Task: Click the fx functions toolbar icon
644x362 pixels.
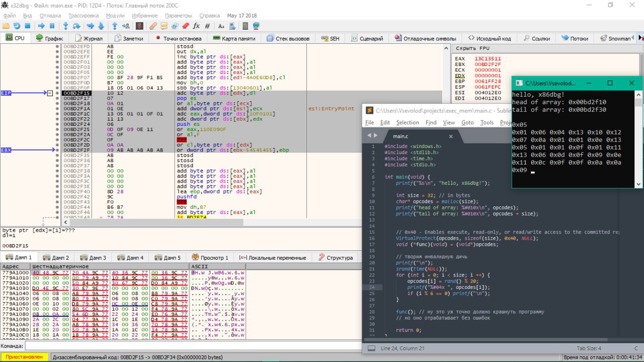Action: click(x=196, y=26)
